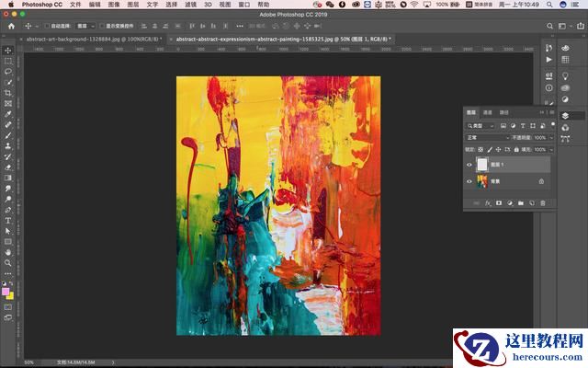Click the pink foreground color swatch
This screenshot has width=588, height=368.
pyautogui.click(x=6, y=292)
